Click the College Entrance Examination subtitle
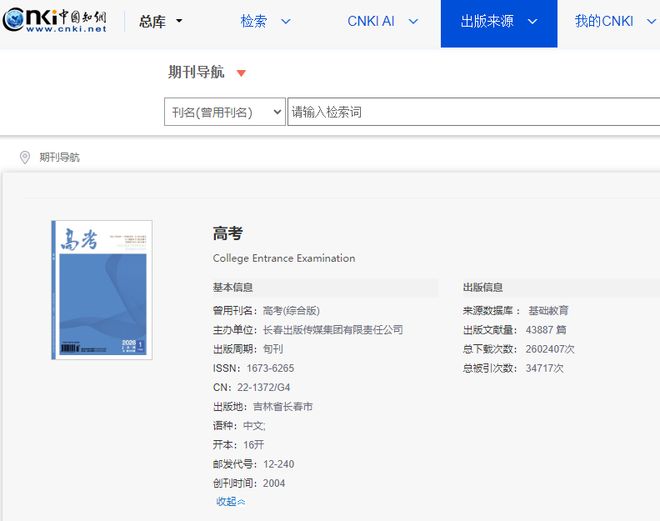 [284, 258]
